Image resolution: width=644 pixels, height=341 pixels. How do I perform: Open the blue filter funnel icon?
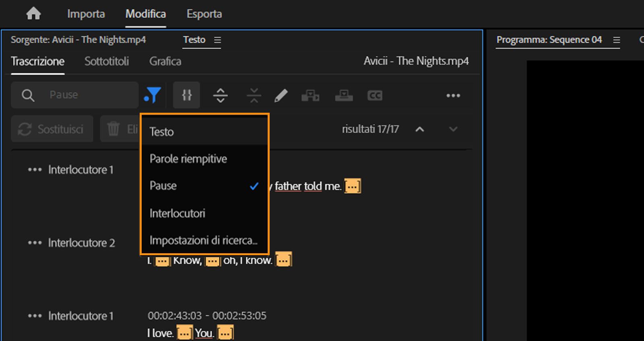tap(153, 95)
